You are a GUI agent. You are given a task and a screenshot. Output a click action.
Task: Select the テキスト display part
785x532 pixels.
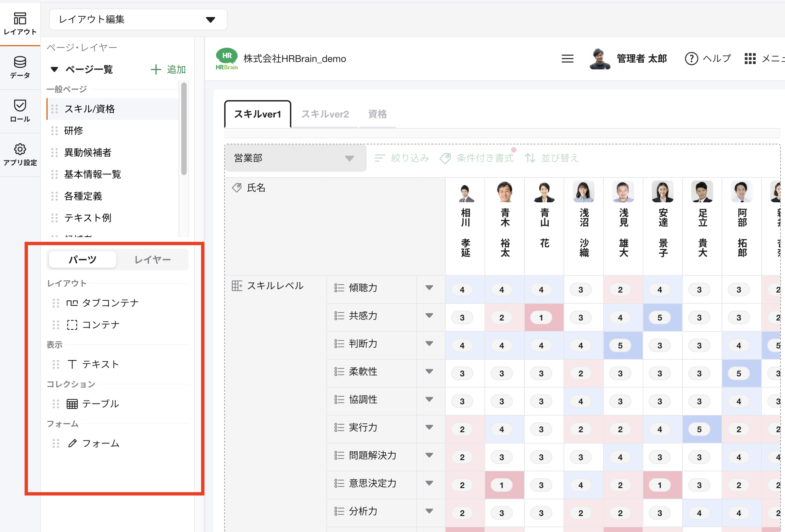pos(100,364)
